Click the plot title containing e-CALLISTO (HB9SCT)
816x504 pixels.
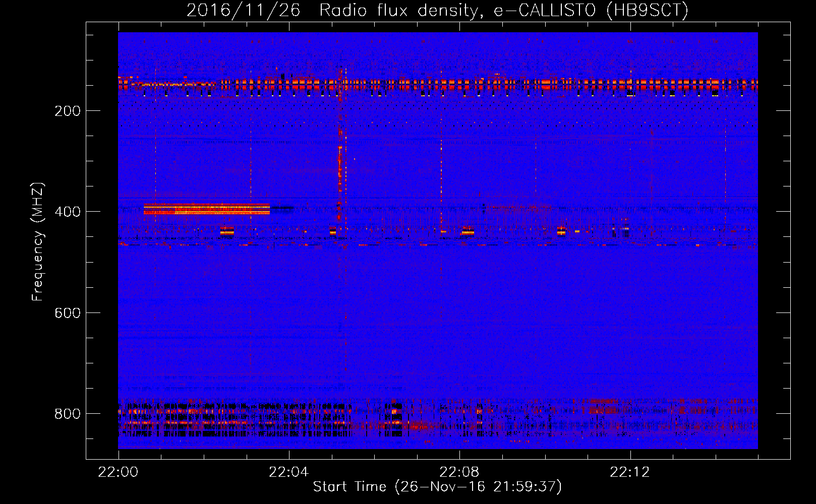tap(437, 10)
